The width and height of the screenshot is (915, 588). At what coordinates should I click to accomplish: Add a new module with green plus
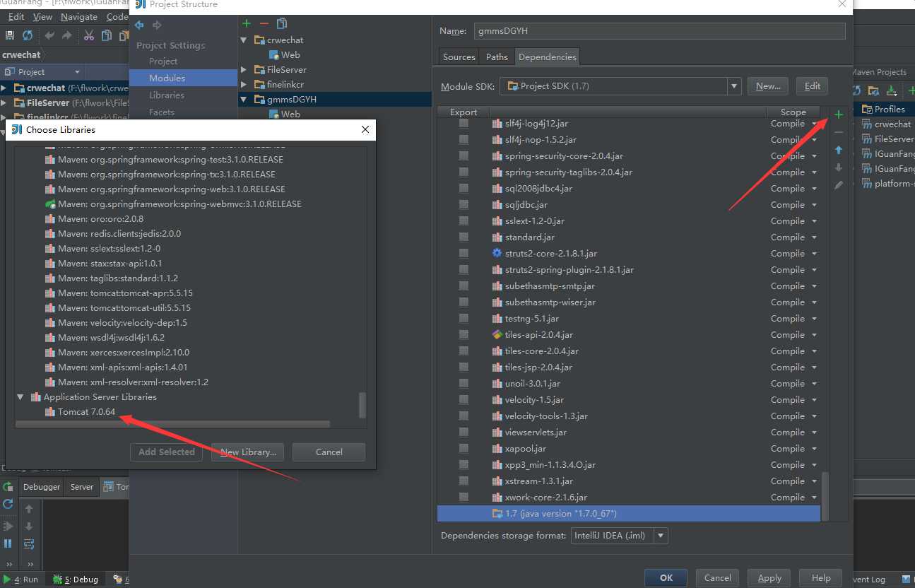pos(247,24)
